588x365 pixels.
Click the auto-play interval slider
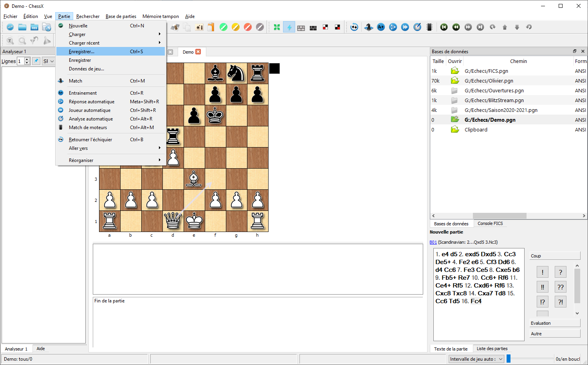click(530, 359)
